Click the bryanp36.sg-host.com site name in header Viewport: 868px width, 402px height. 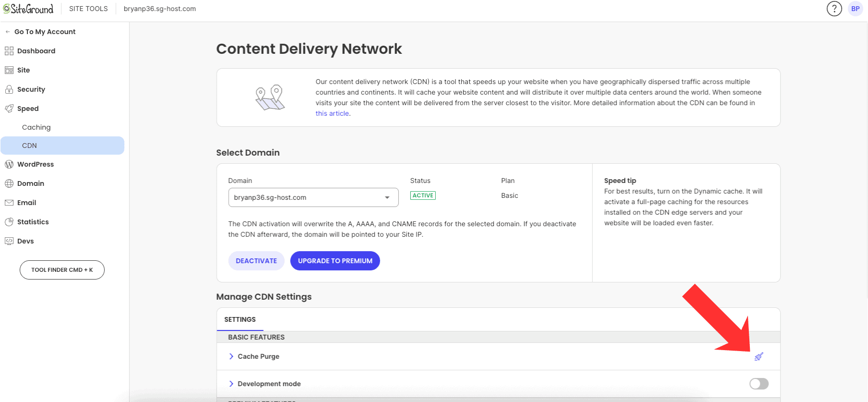pyautogui.click(x=160, y=9)
